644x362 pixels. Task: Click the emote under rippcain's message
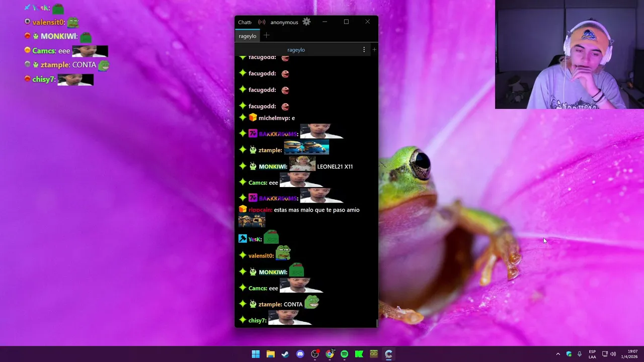coord(252,220)
